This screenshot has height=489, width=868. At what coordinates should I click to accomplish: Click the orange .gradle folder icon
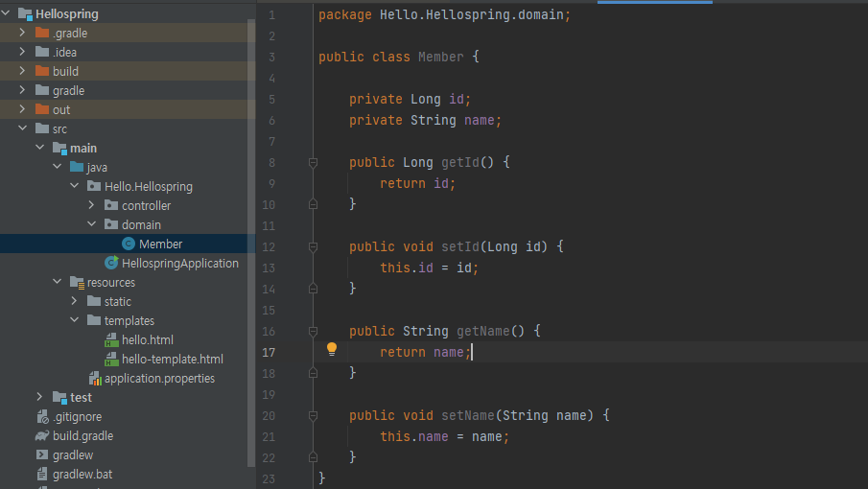coord(42,33)
